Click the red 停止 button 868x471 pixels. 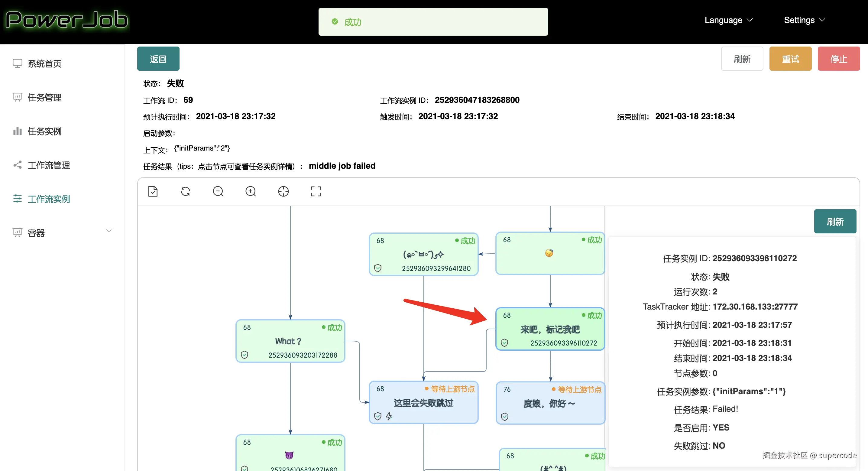tap(838, 59)
